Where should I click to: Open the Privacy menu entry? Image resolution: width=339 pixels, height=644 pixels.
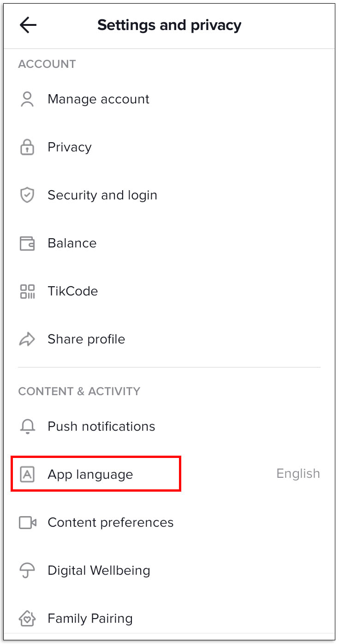[169, 147]
